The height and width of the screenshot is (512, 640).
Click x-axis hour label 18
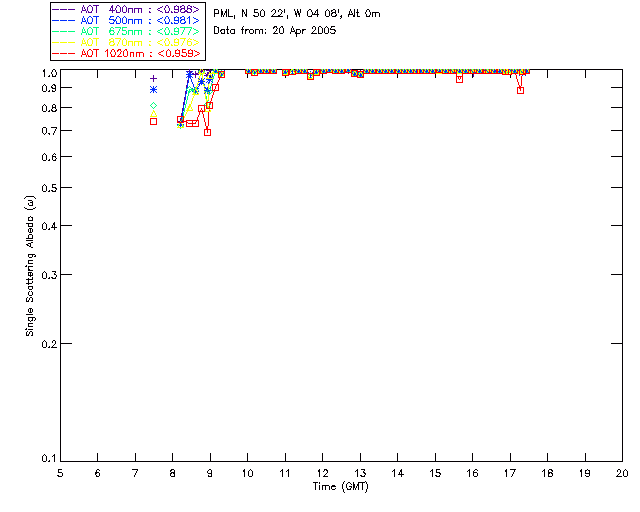pyautogui.click(x=547, y=473)
